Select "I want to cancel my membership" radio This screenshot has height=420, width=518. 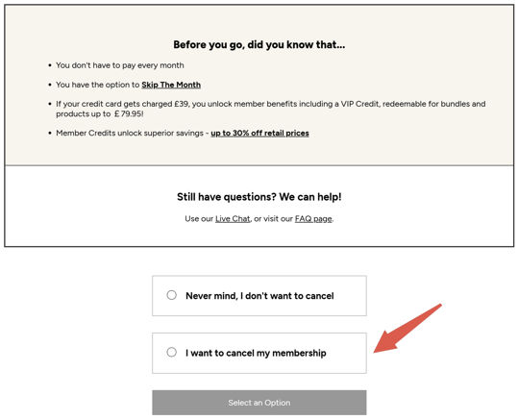tap(171, 352)
